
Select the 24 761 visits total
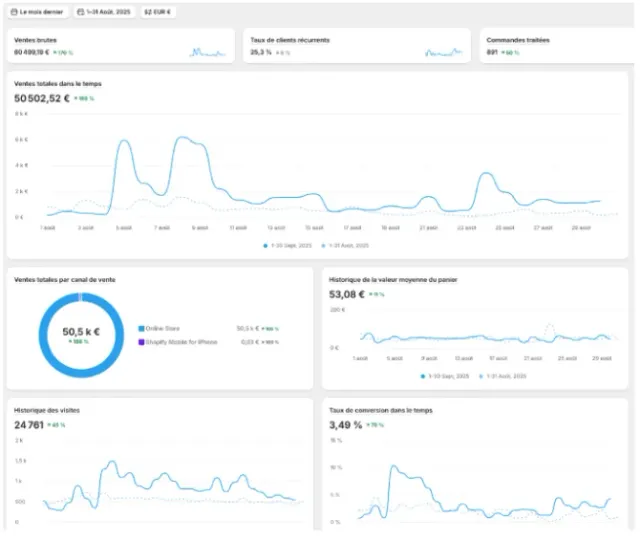[x=29, y=425]
